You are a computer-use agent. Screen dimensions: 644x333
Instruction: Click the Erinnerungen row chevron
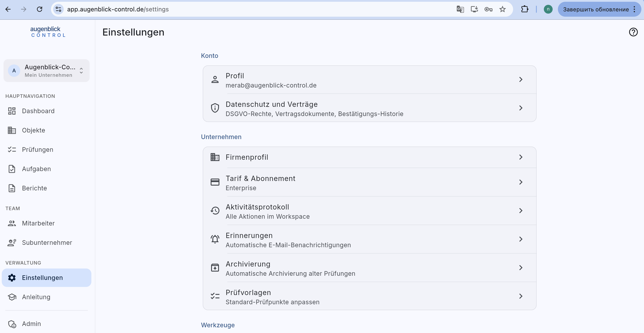tap(521, 239)
